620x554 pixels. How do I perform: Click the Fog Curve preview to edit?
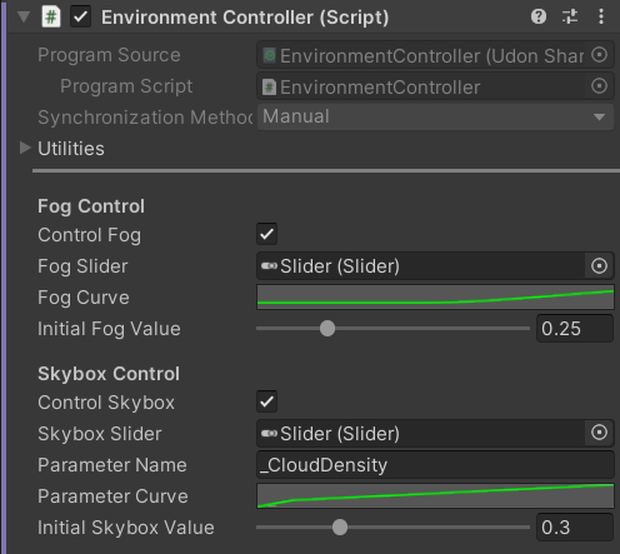pyautogui.click(x=435, y=297)
